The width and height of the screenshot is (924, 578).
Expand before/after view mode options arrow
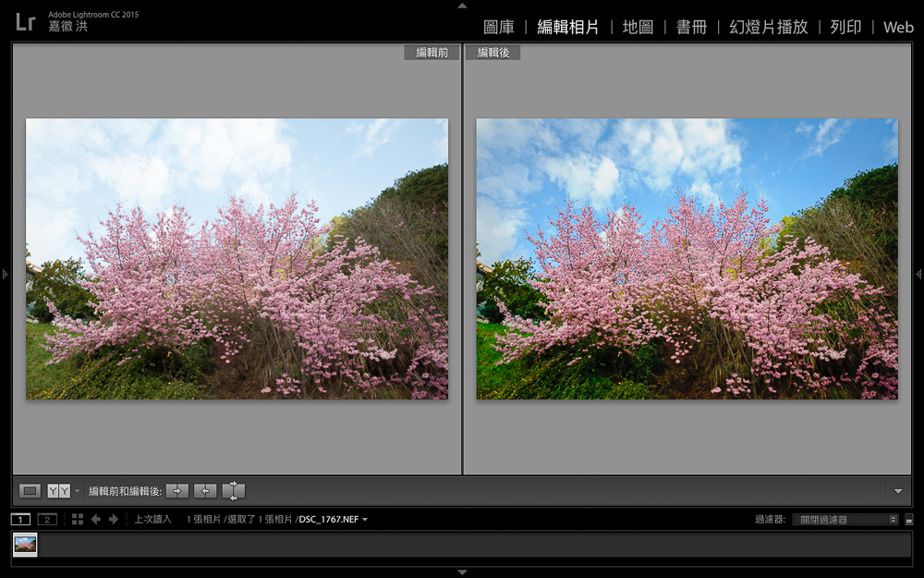[x=78, y=491]
